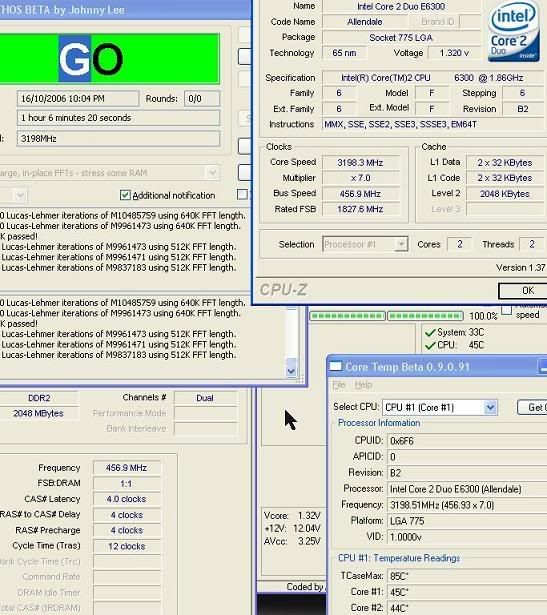Click the OK button in CPU-Z
This screenshot has width=547, height=615.
523,291
